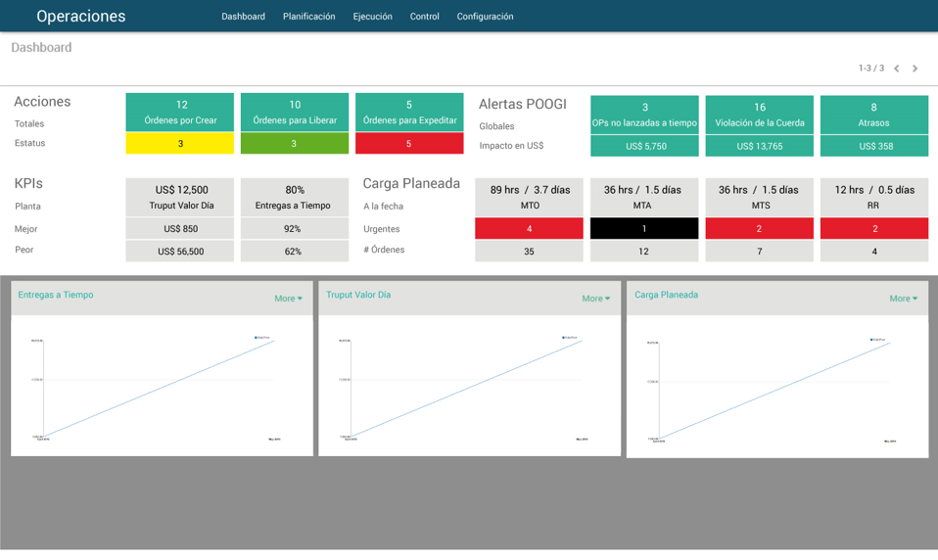The image size is (938, 560).
Task: Click the KPIs section heading
Action: pos(28,183)
